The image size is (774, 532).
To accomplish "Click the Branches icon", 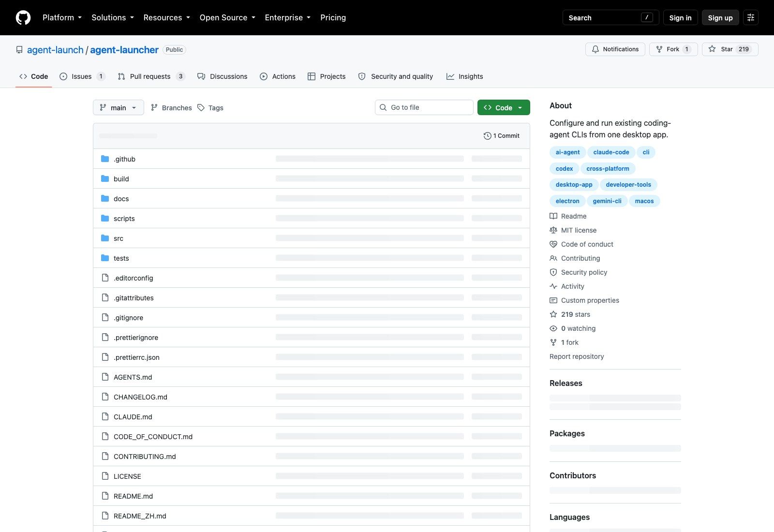I will pyautogui.click(x=154, y=107).
